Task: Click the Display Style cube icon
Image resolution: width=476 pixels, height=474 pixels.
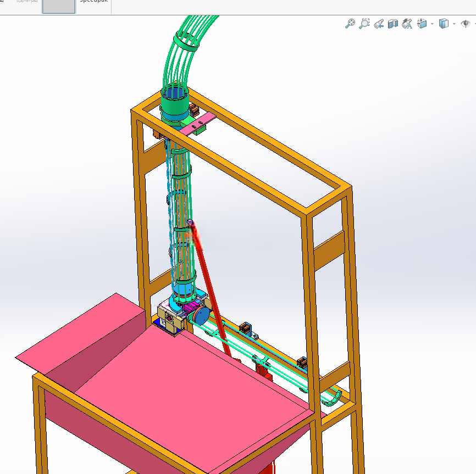Action: [x=444, y=24]
